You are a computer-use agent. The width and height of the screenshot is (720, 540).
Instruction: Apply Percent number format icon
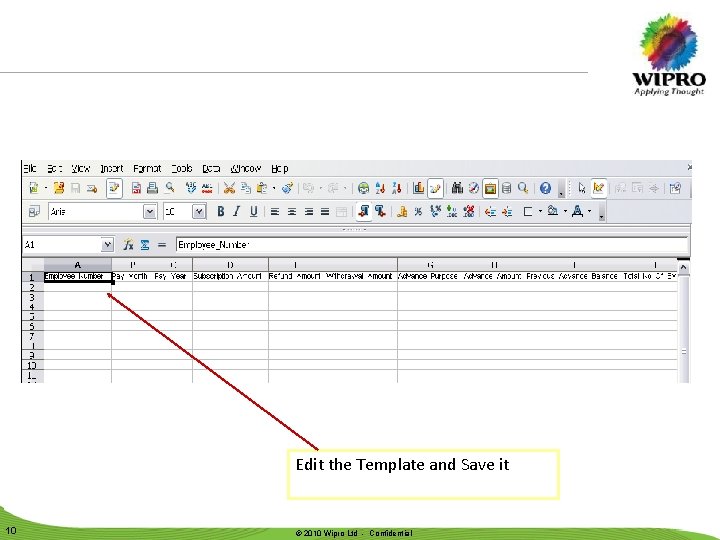418,212
